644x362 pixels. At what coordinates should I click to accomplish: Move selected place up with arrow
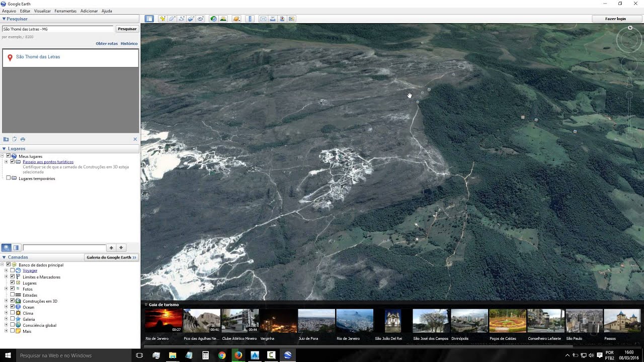111,247
